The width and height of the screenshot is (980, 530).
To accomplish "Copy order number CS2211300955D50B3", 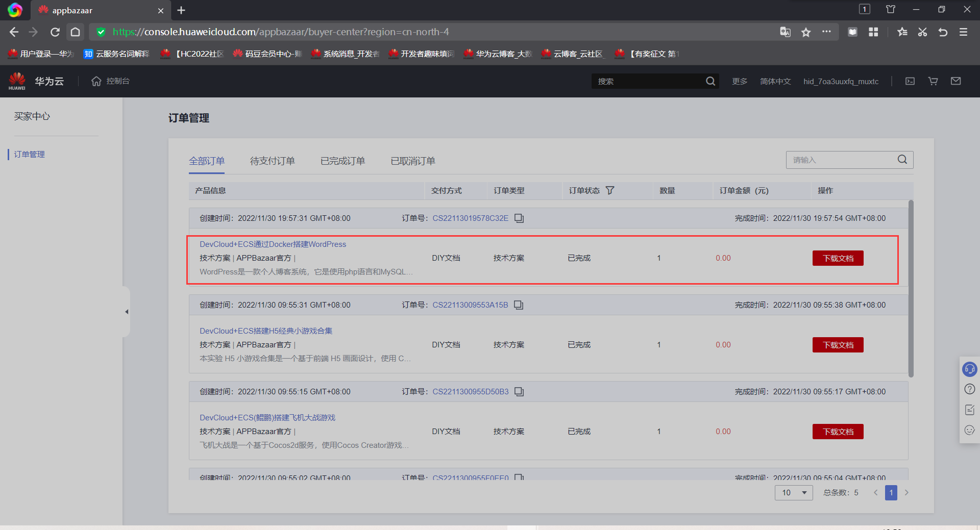I will click(519, 392).
